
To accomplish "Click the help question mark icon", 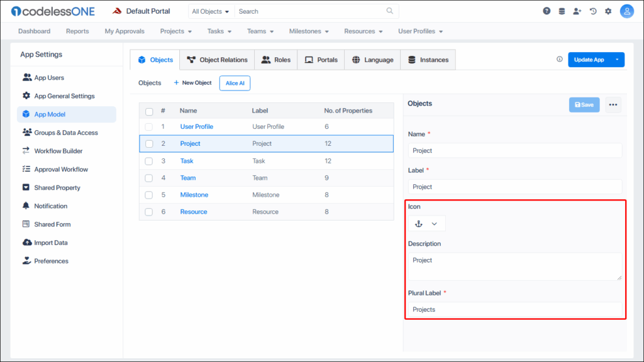I will coord(547,11).
